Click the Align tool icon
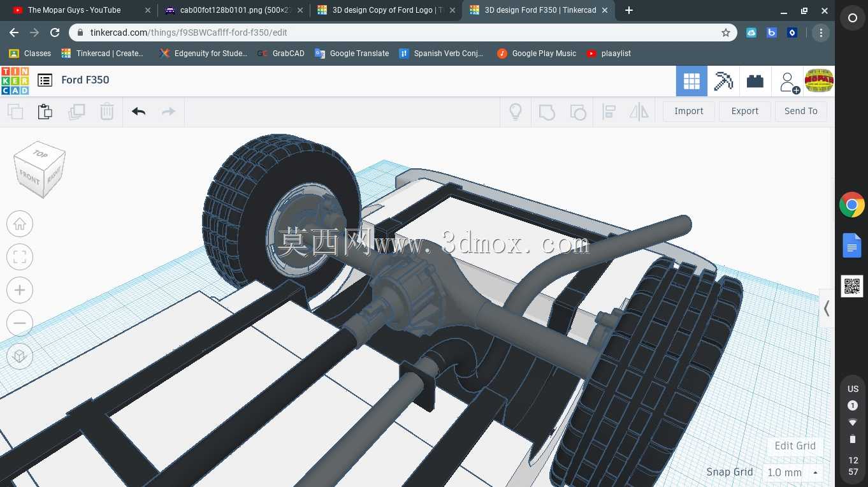This screenshot has width=868, height=487. pyautogui.click(x=609, y=112)
